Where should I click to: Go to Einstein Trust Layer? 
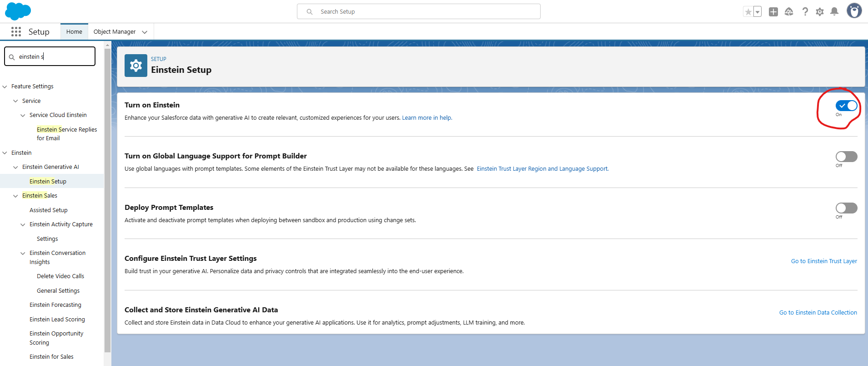(824, 261)
